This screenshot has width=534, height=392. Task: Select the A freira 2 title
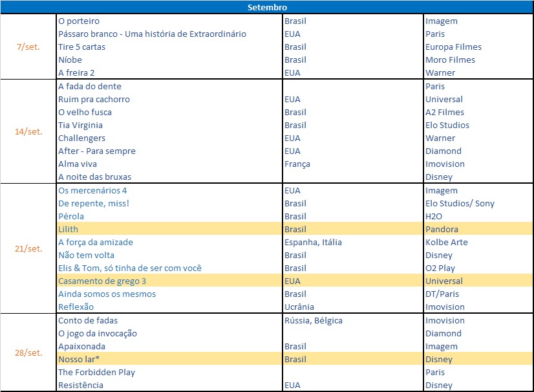pos(76,72)
